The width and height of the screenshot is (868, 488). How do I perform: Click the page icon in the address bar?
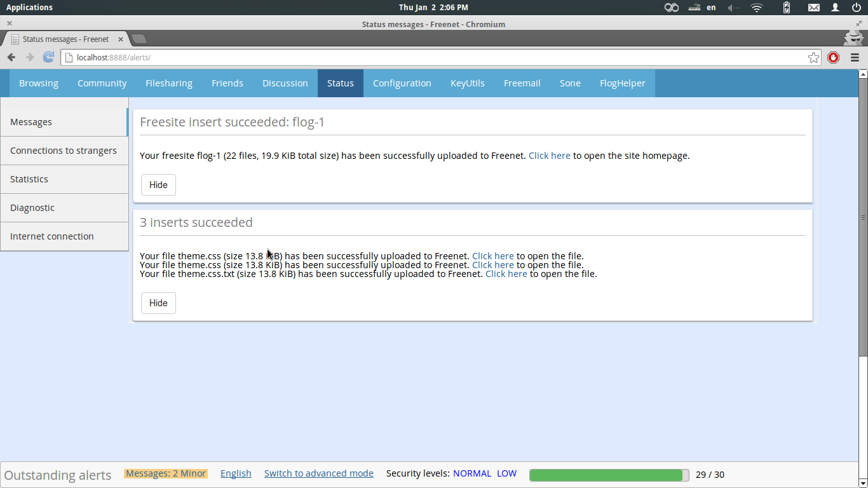69,57
